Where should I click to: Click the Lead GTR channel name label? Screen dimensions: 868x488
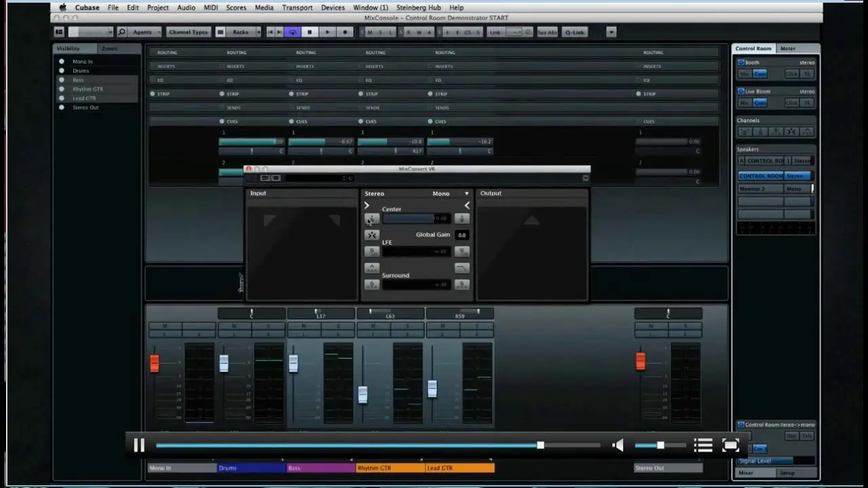click(x=460, y=468)
